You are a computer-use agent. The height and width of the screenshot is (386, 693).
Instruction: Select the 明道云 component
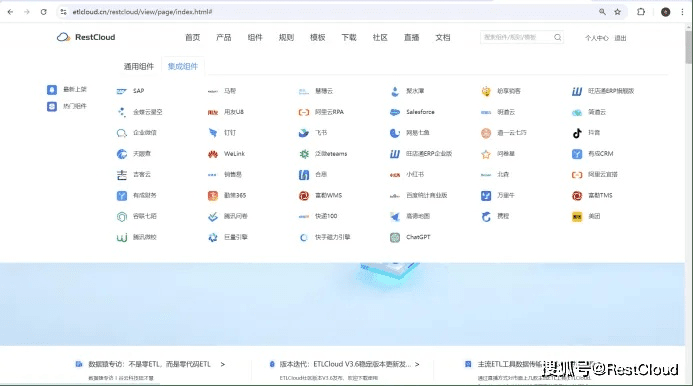coord(498,112)
